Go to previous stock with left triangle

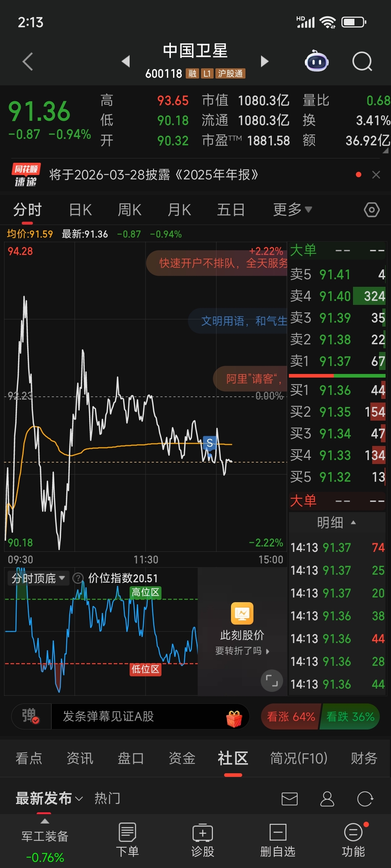pos(126,61)
